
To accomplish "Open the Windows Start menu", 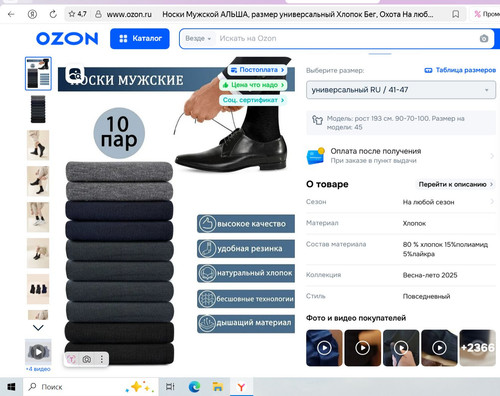I will (11, 387).
